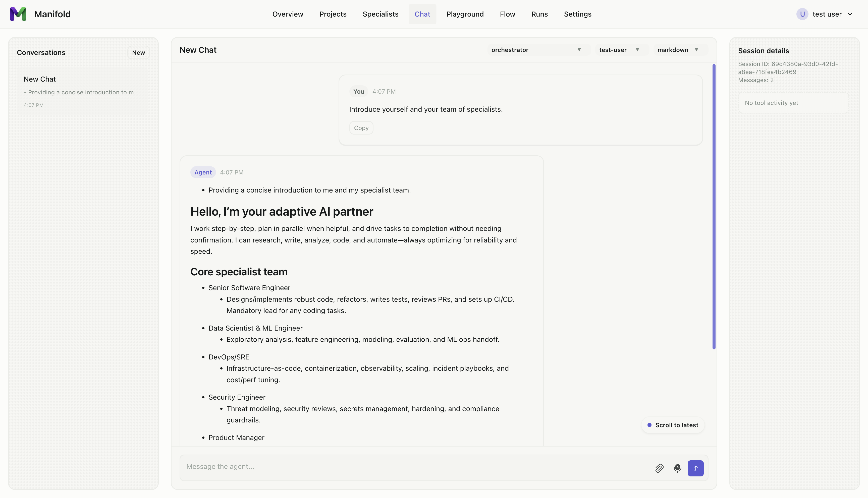Click the No tool activity yet panel
Image resolution: width=868 pixels, height=498 pixels.
793,103
